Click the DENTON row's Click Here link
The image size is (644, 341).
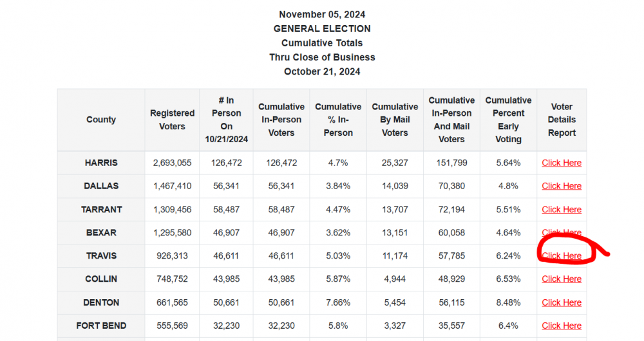click(x=562, y=302)
